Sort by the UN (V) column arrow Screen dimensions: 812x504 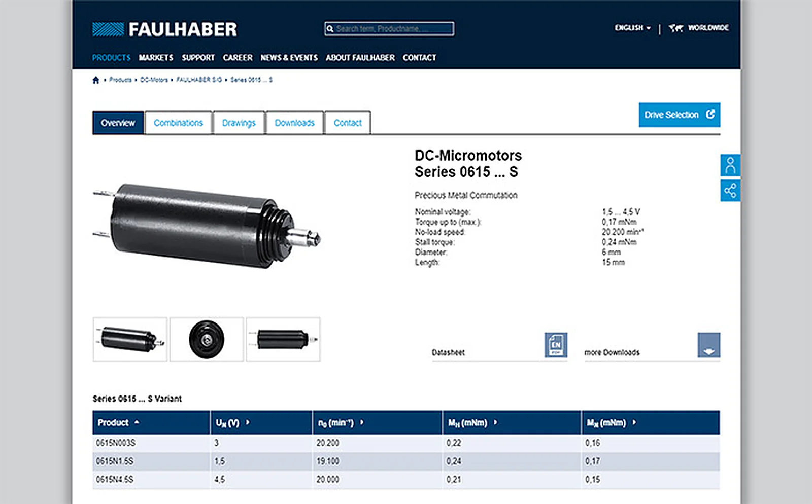pos(248,422)
